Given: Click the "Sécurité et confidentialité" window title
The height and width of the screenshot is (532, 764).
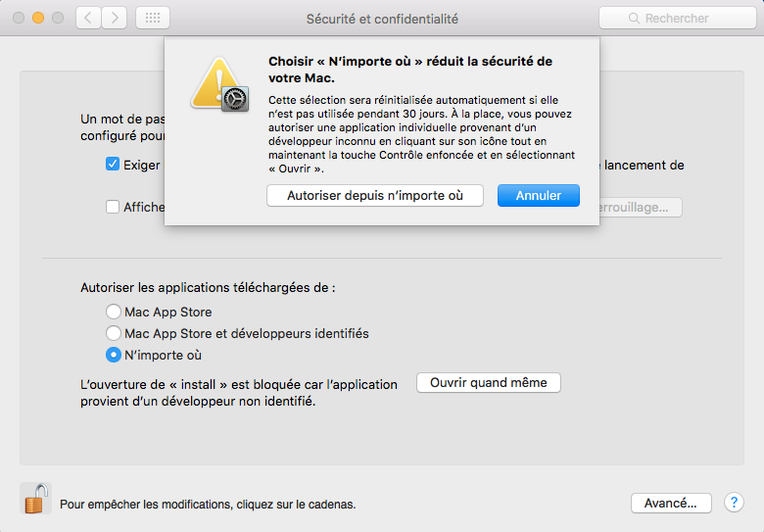Looking at the screenshot, I should pyautogui.click(x=382, y=19).
